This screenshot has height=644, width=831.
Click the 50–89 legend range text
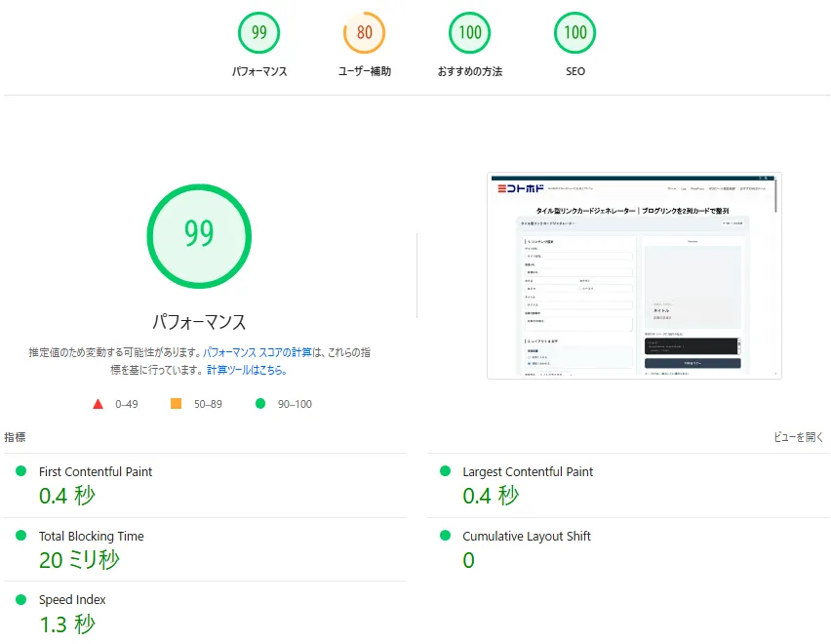pos(208,404)
